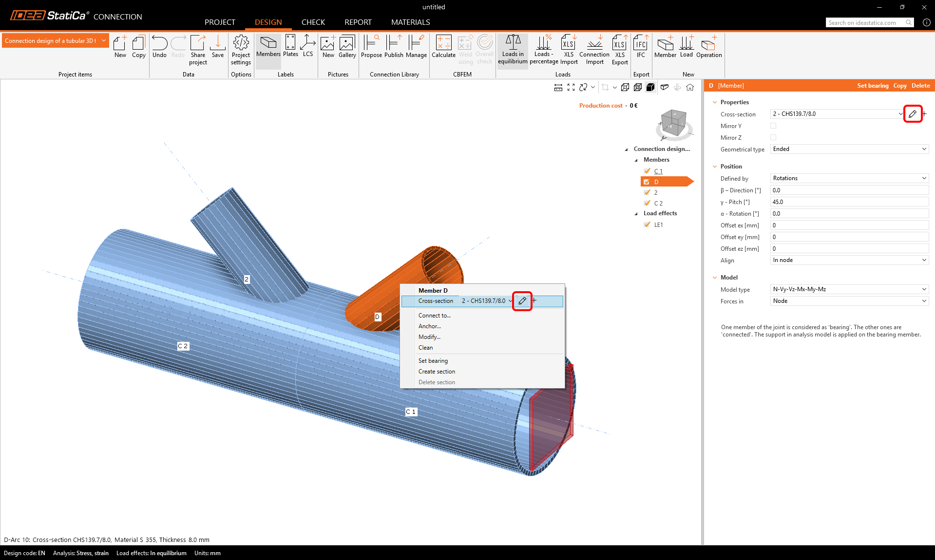Viewport: 935px width, 560px height.
Task: Open the Geometrical type dropdown
Action: [849, 149]
